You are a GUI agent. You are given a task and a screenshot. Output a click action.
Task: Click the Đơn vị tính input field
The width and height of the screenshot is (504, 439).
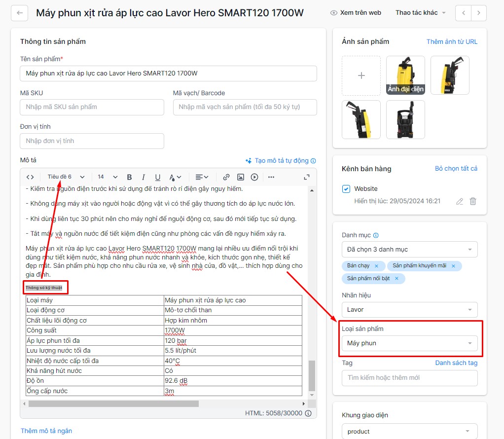pos(92,141)
